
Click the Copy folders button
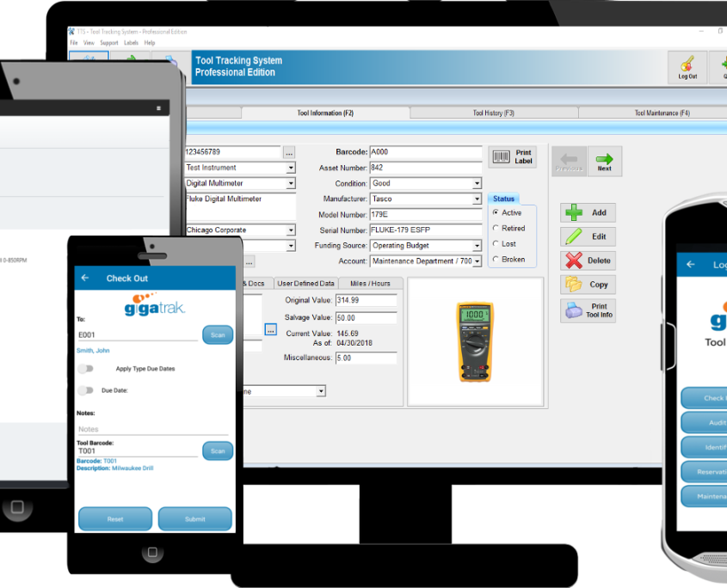pos(588,285)
